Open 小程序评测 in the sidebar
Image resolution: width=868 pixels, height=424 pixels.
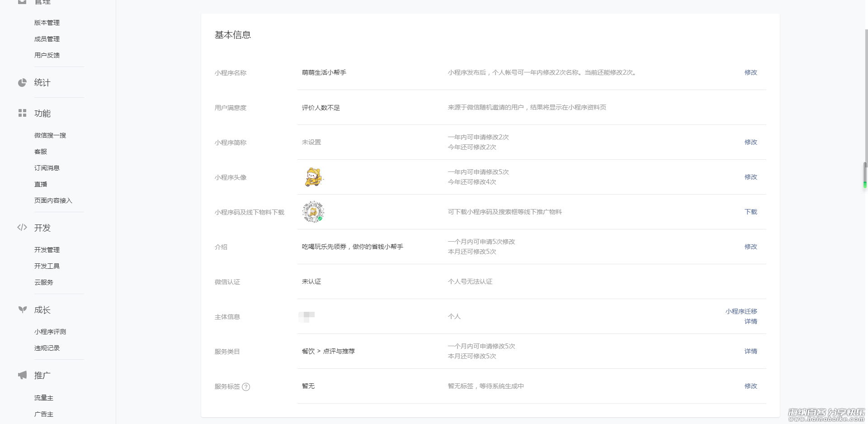(x=50, y=332)
